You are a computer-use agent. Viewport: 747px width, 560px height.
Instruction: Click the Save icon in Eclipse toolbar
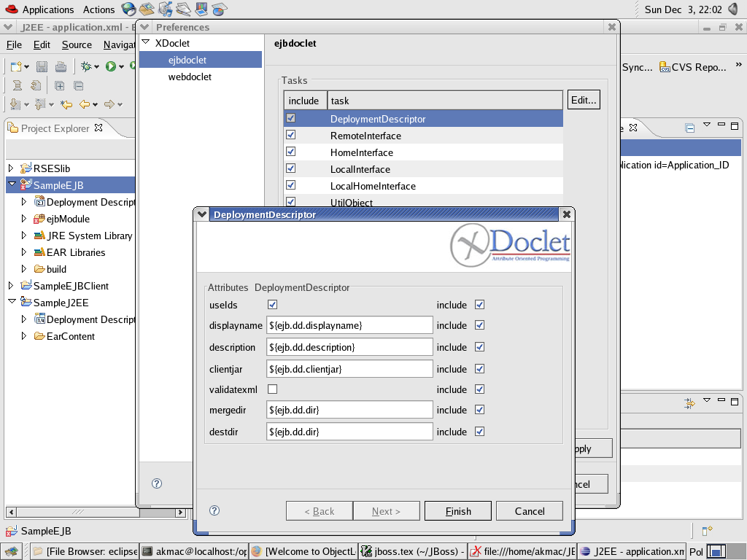(x=42, y=66)
